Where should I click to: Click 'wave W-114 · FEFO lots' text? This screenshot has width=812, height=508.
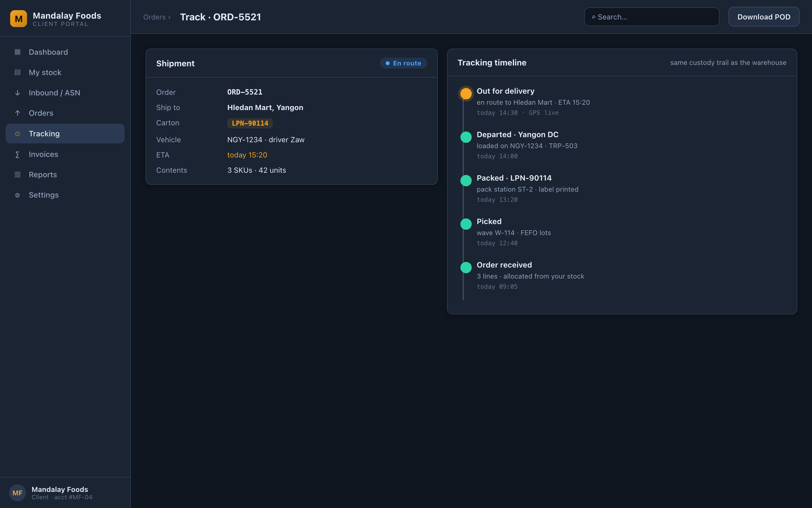click(x=514, y=233)
